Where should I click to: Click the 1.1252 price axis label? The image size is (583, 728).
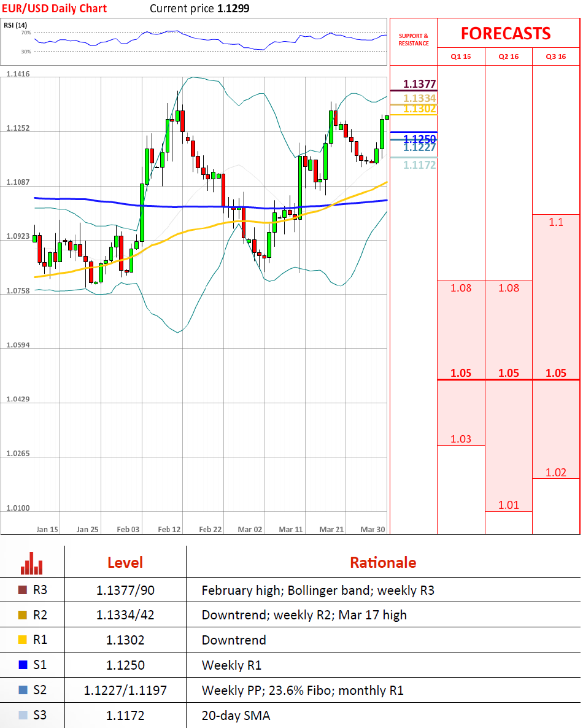18,128
